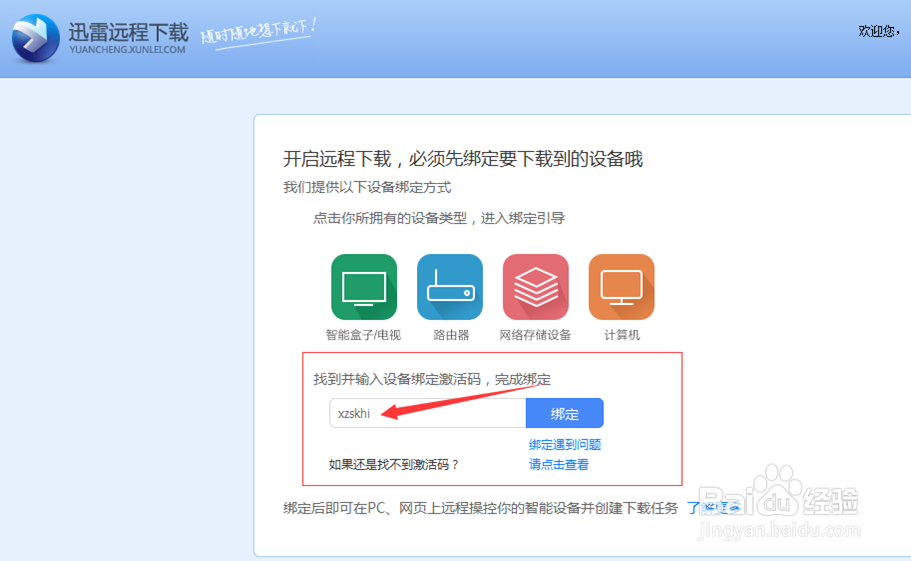
Task: Click the 了解更多 link
Action: point(713,508)
